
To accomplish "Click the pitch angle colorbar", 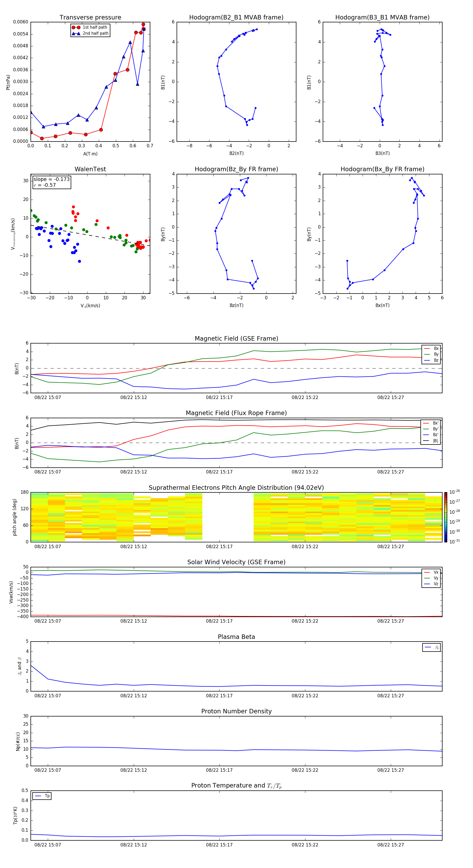I will 445,517.
